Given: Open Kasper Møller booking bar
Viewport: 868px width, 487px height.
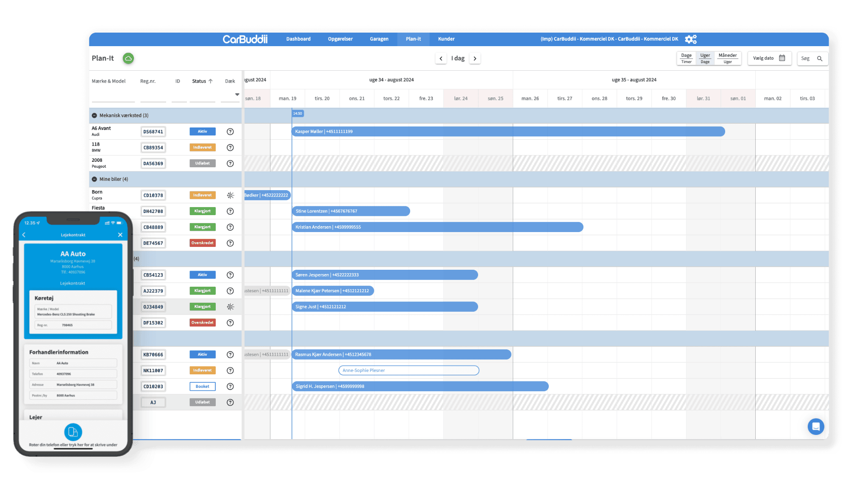Looking at the screenshot, I should coord(508,132).
